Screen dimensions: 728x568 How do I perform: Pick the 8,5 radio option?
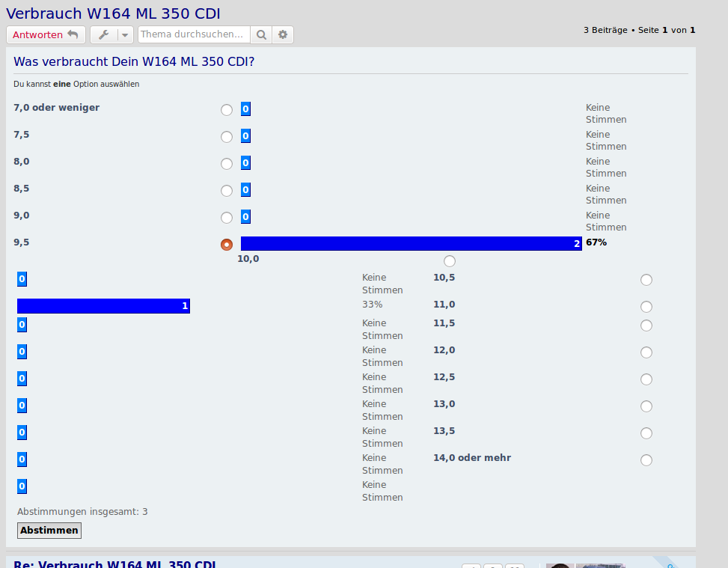click(227, 191)
